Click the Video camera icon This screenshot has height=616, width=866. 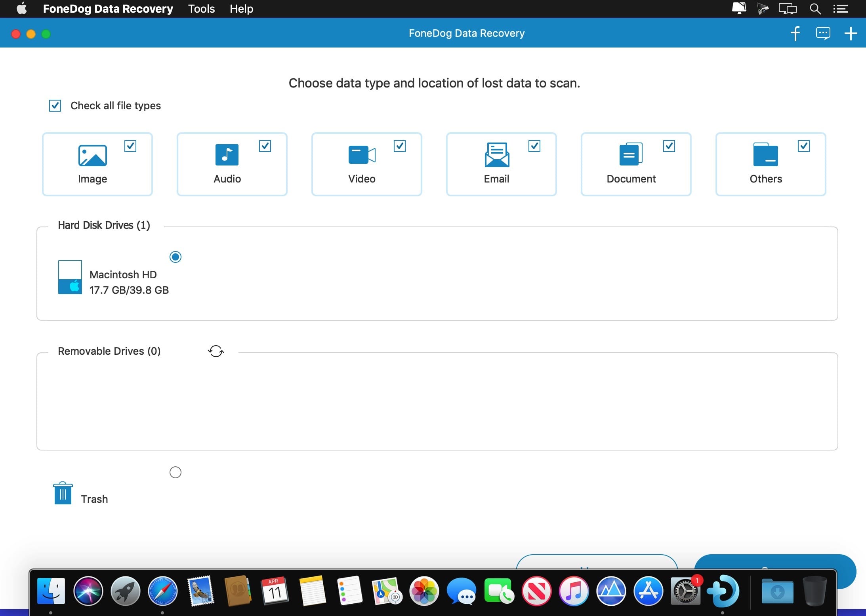coord(362,155)
